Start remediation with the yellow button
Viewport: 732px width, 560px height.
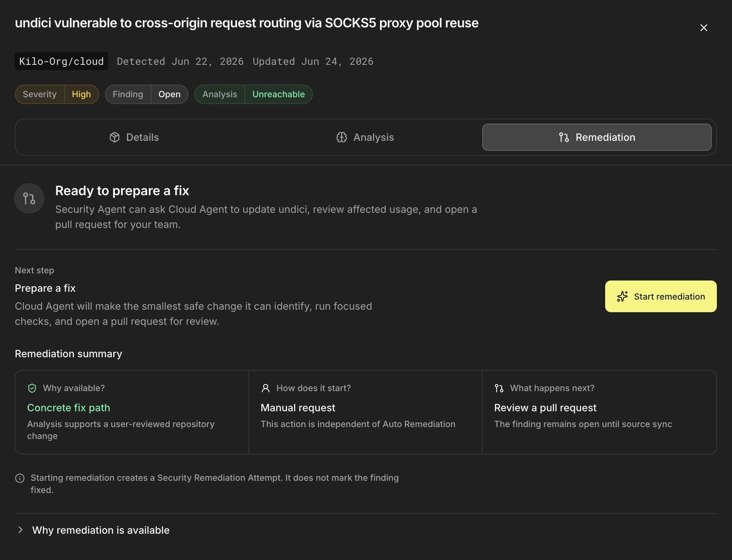[x=661, y=296]
